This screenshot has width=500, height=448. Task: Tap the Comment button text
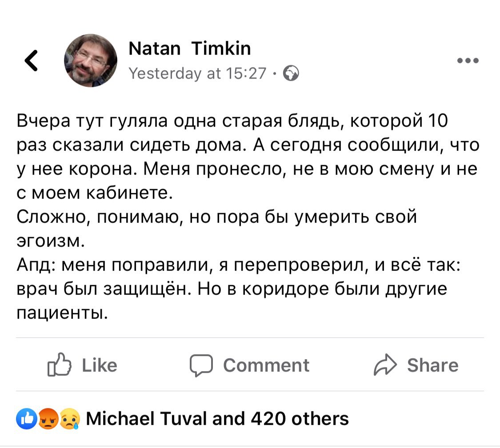tap(266, 365)
